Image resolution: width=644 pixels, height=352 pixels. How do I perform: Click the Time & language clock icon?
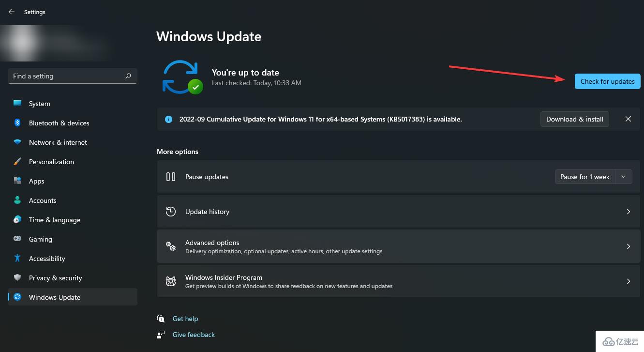[x=17, y=219]
